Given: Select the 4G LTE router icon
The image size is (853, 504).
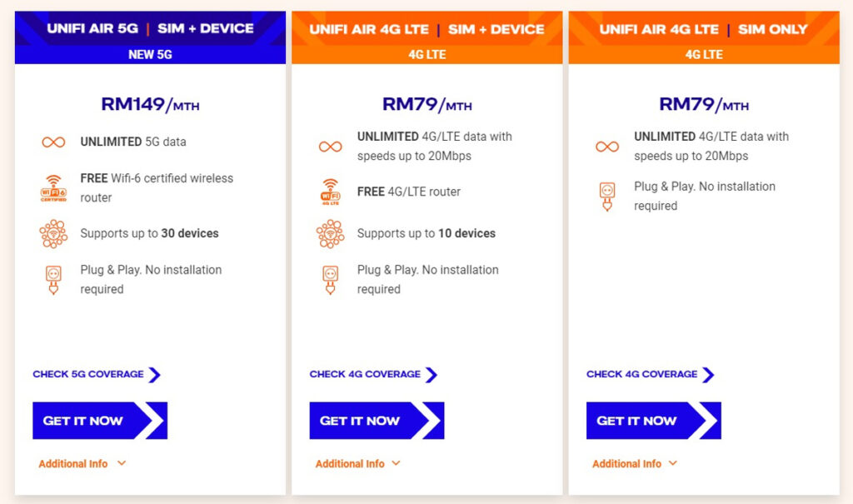Looking at the screenshot, I should coord(330,192).
